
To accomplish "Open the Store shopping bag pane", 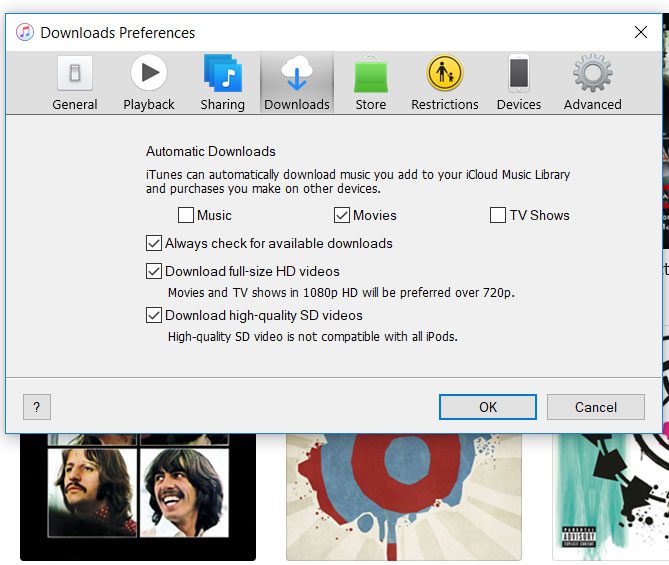I will pyautogui.click(x=370, y=82).
